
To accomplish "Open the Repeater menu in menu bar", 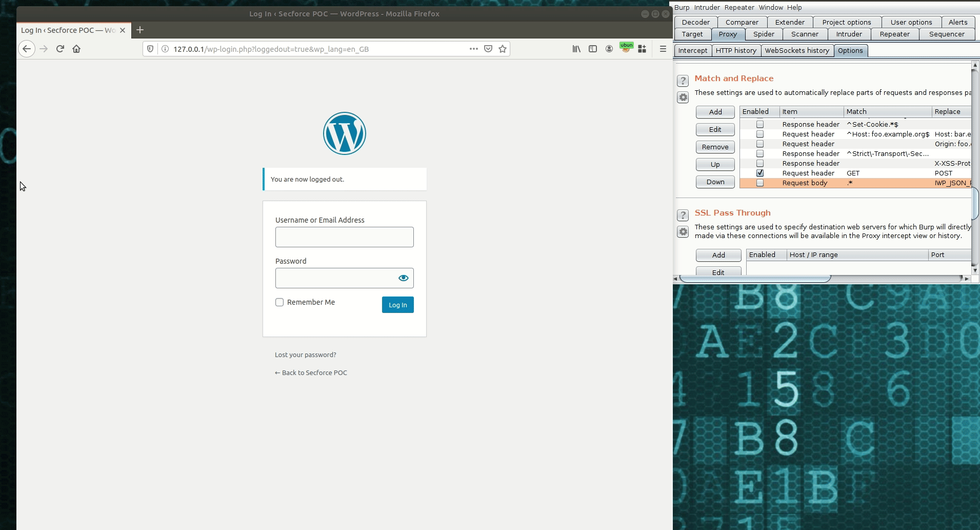I will point(739,7).
